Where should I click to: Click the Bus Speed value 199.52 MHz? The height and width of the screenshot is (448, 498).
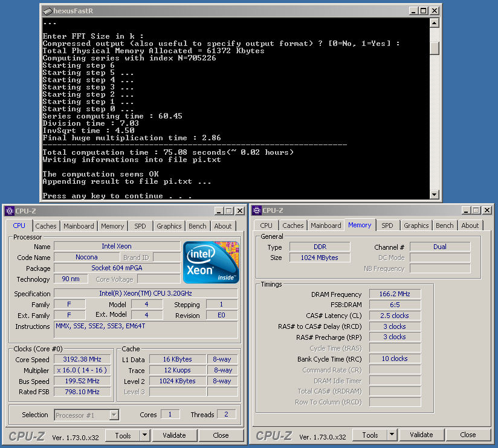(82, 381)
